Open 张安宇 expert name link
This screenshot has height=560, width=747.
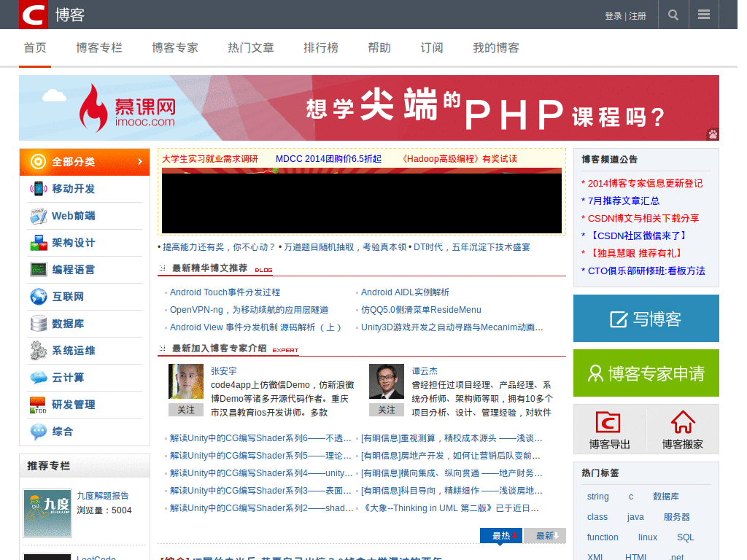(x=223, y=370)
